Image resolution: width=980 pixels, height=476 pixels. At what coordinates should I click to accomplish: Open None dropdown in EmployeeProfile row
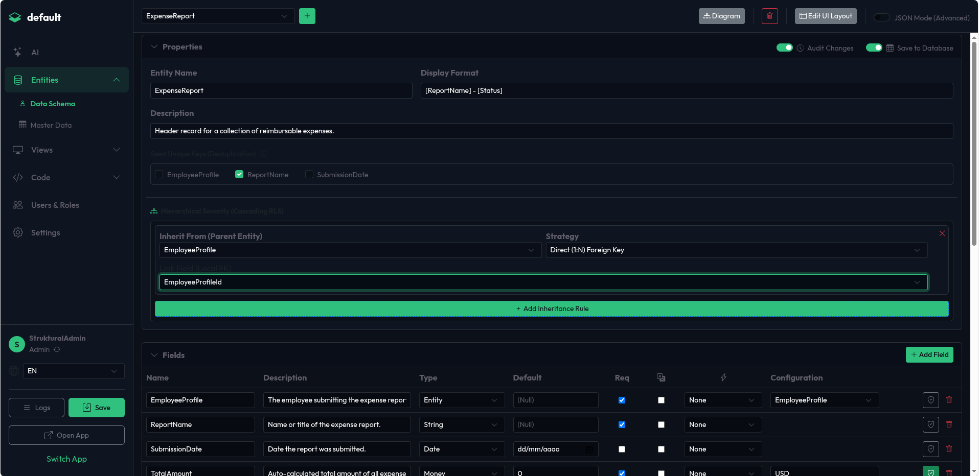click(x=723, y=400)
